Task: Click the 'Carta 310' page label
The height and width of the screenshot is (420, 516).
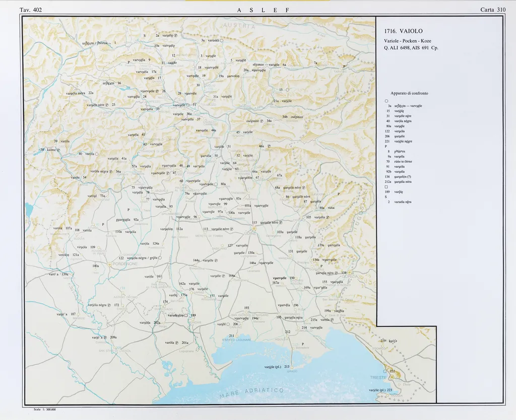Action: click(x=493, y=10)
